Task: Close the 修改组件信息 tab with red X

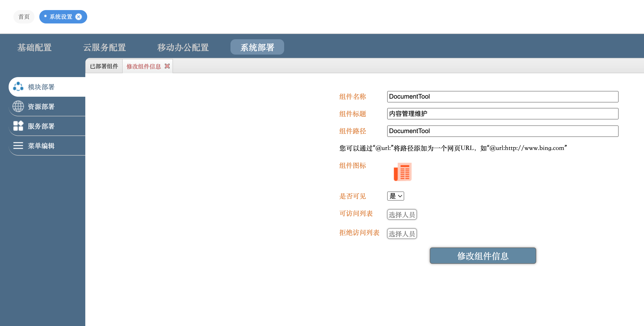Action: pyautogui.click(x=167, y=66)
